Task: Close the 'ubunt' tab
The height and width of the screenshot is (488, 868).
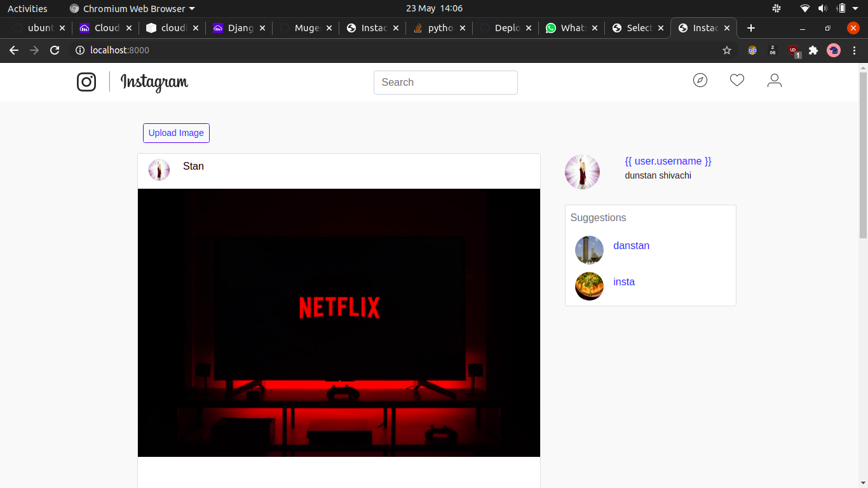Action: [62, 28]
